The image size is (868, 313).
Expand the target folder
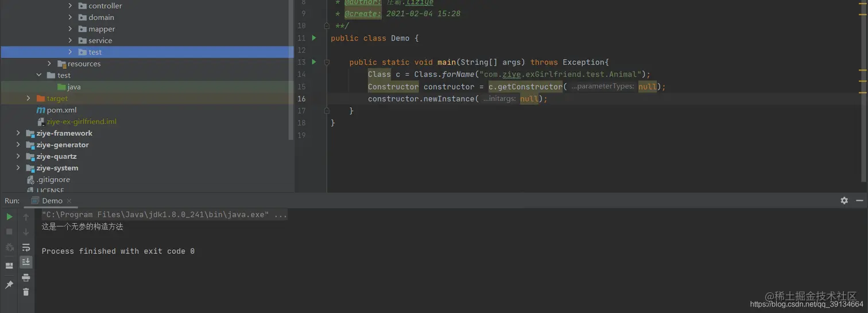click(29, 99)
